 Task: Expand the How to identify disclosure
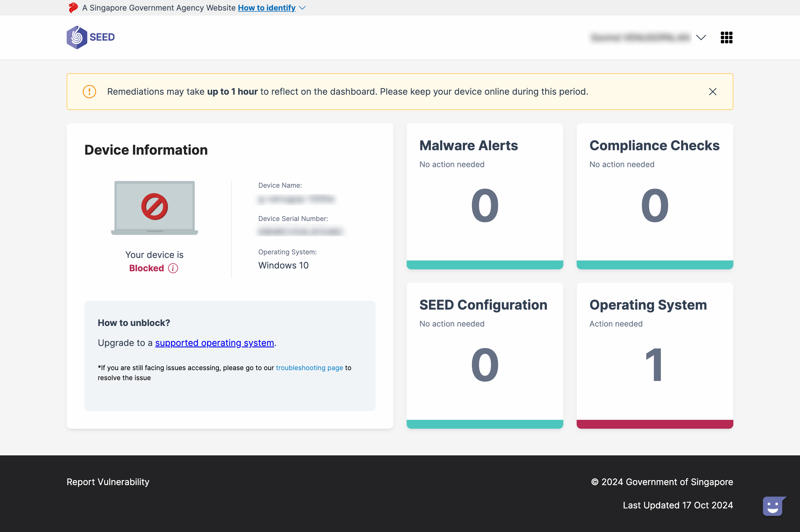pos(267,7)
